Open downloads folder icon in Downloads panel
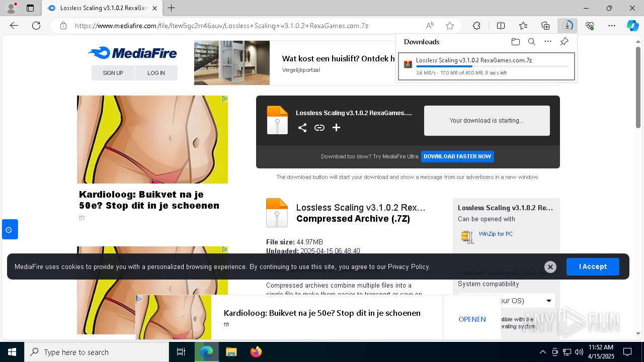This screenshot has width=644, height=362. click(x=515, y=42)
